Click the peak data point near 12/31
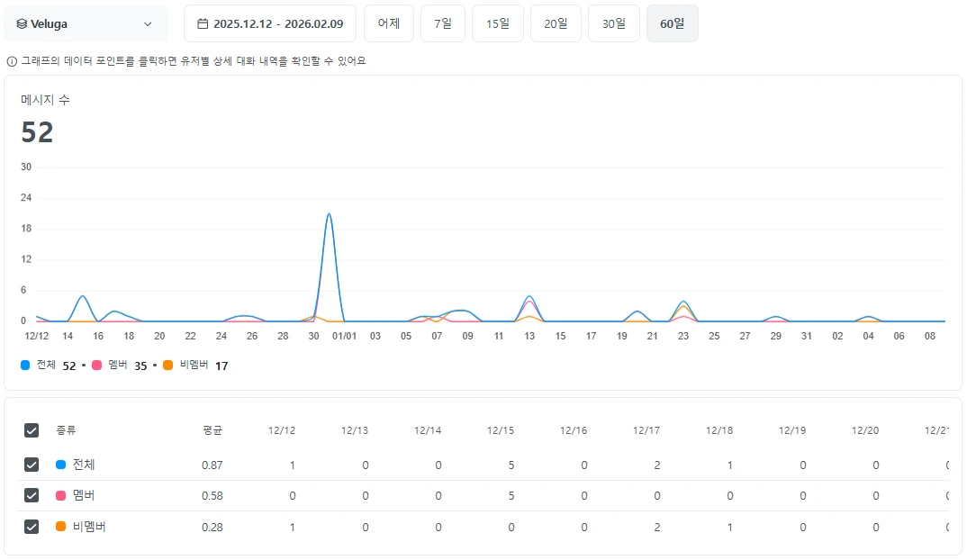967x560 pixels. coord(330,214)
